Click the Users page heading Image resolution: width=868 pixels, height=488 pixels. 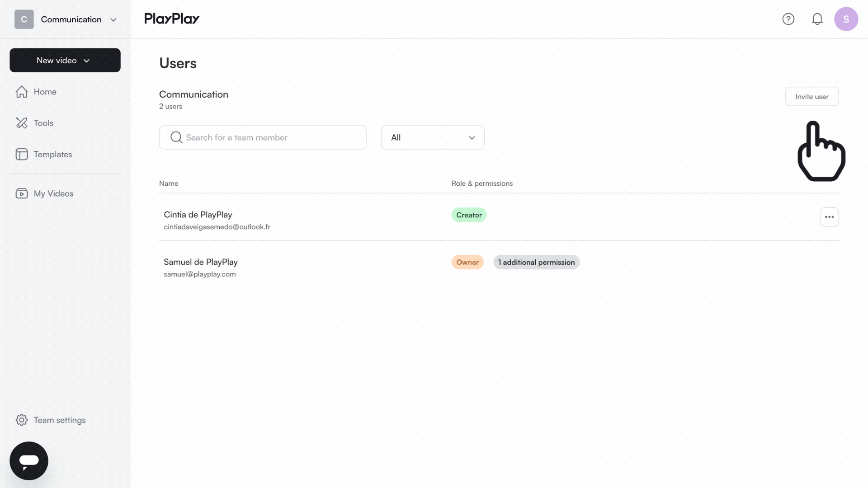coord(178,63)
